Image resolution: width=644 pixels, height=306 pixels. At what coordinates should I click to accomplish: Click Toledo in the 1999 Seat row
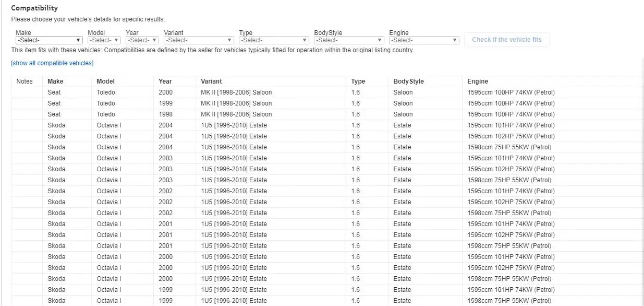[x=106, y=103]
